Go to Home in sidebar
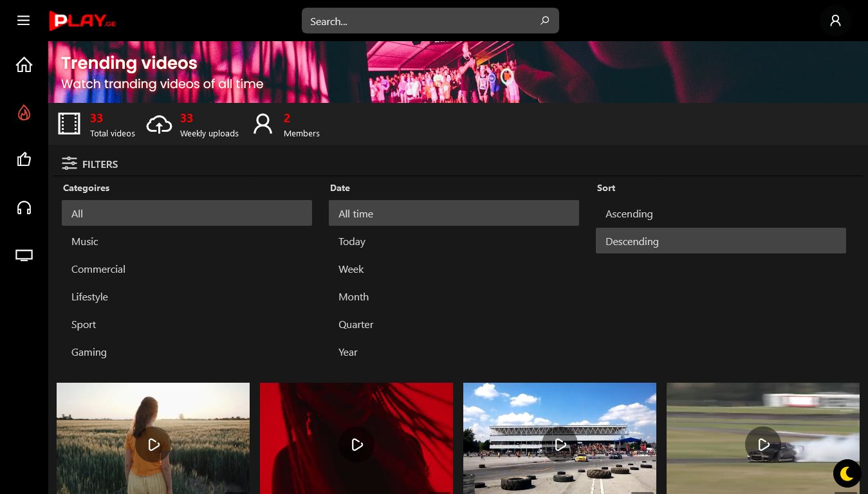868x494 pixels. click(24, 65)
